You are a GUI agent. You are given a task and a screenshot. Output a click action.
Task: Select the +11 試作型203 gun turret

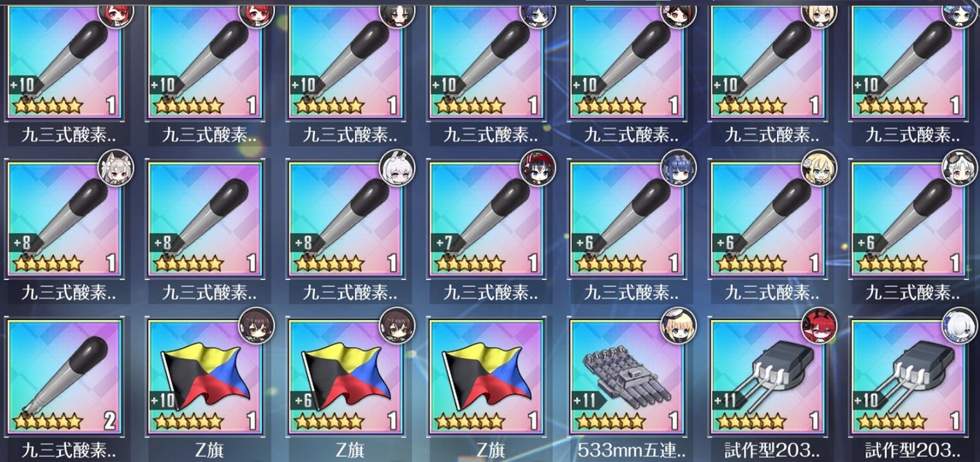tap(768, 377)
